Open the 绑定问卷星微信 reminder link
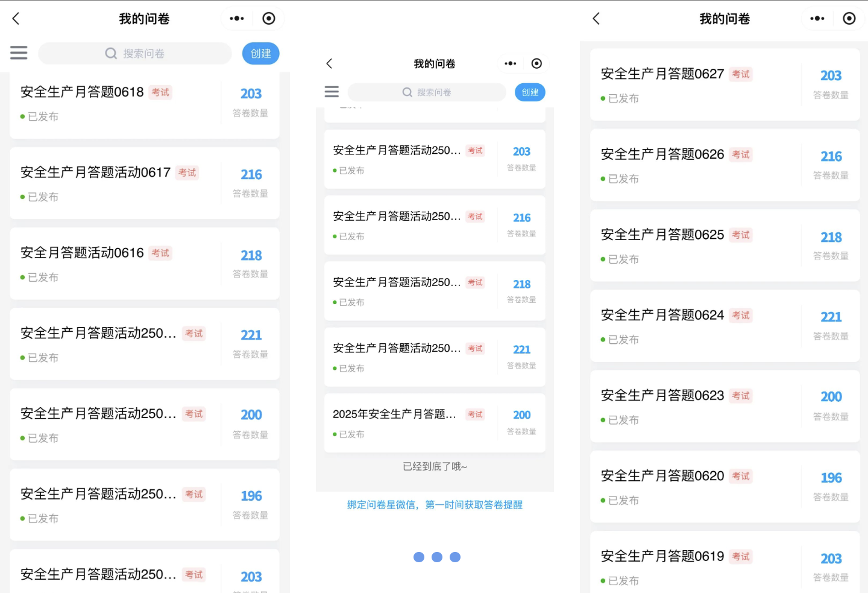This screenshot has width=868, height=593. point(435,505)
